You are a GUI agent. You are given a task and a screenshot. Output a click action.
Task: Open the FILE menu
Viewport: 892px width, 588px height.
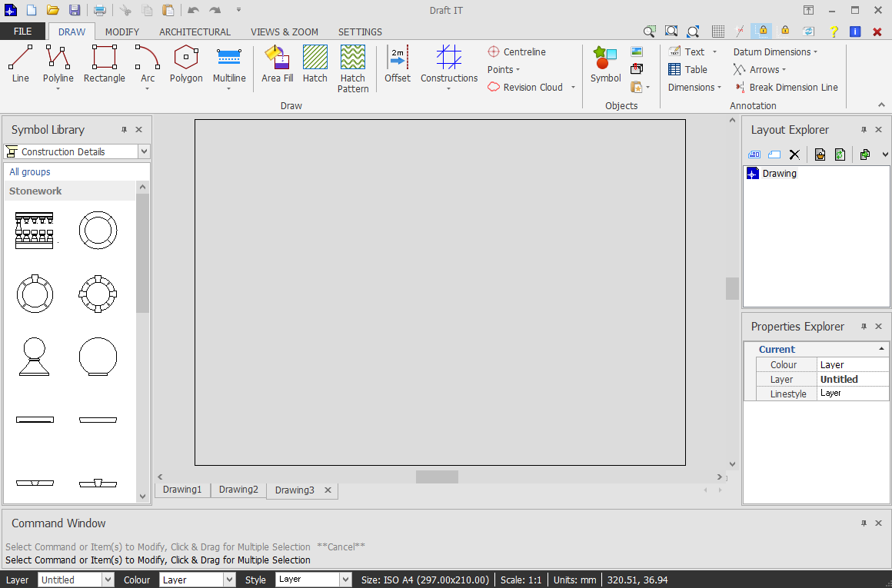(x=22, y=32)
